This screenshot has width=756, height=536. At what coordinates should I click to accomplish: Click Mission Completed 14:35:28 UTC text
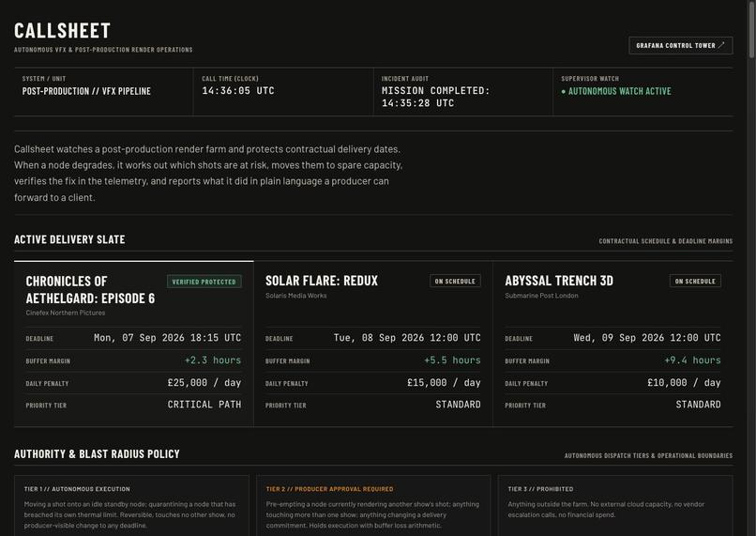tap(436, 97)
